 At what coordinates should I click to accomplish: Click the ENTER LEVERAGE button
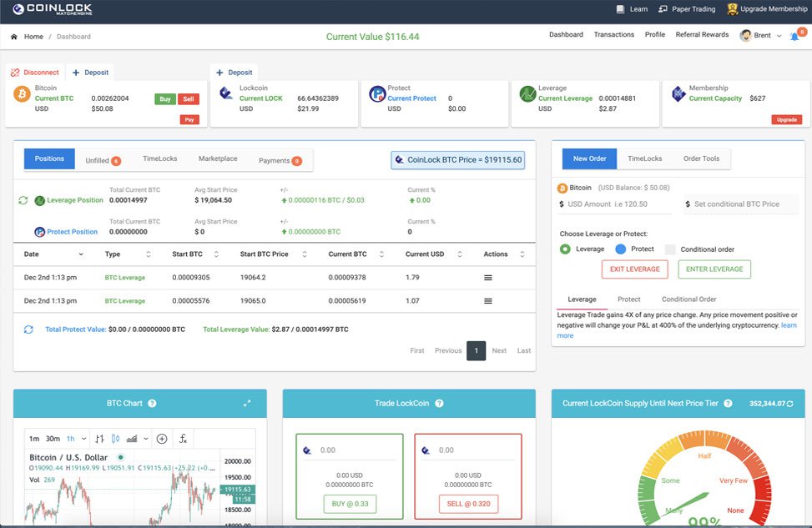point(714,269)
